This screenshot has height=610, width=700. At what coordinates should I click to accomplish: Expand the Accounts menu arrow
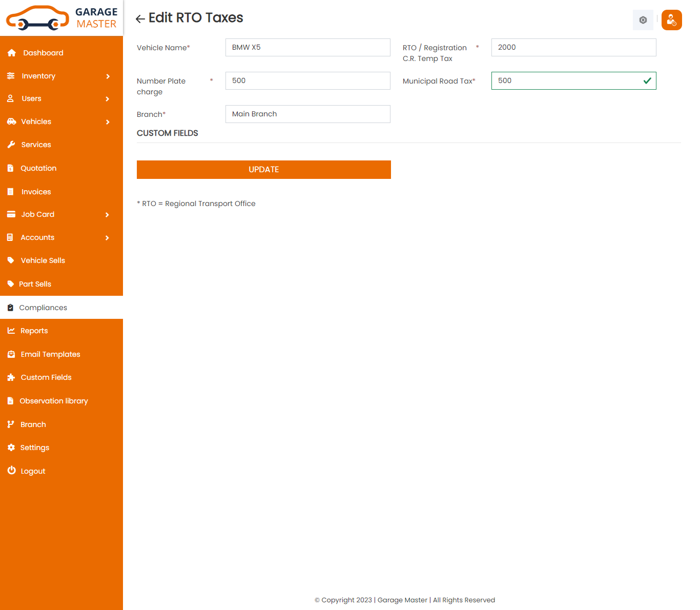(108, 238)
